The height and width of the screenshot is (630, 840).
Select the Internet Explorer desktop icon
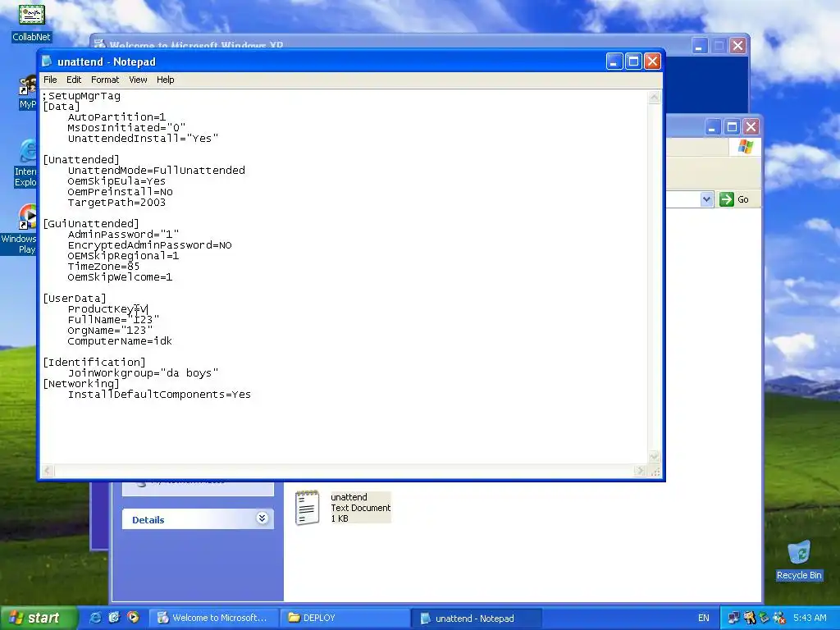click(27, 163)
